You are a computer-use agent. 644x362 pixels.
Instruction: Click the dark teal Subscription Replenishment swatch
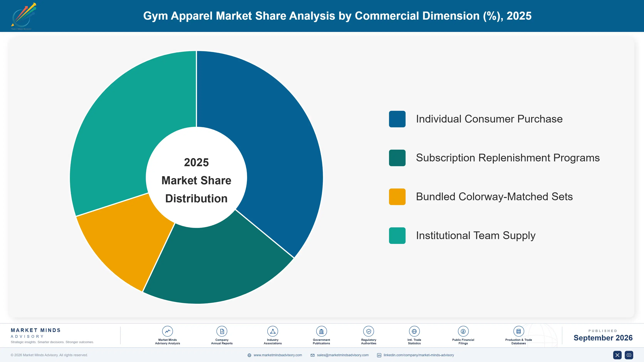397,158
